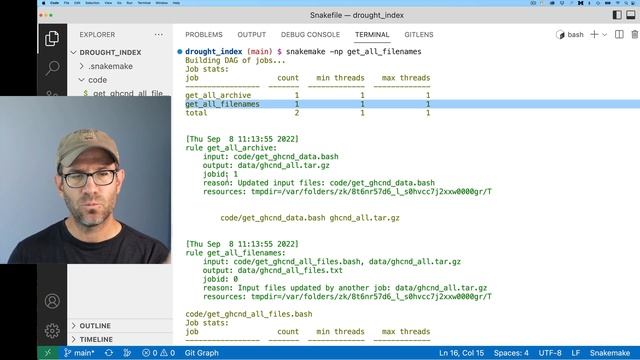Viewport: 640px width, 360px height.
Task: Click 'rule get_all_filenames:' terminal line
Action: pos(236,253)
